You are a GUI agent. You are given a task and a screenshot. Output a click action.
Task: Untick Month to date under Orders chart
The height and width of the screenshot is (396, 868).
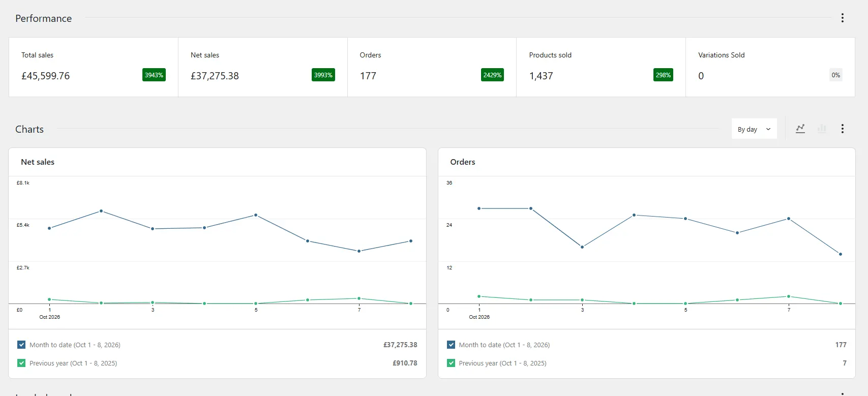click(451, 345)
